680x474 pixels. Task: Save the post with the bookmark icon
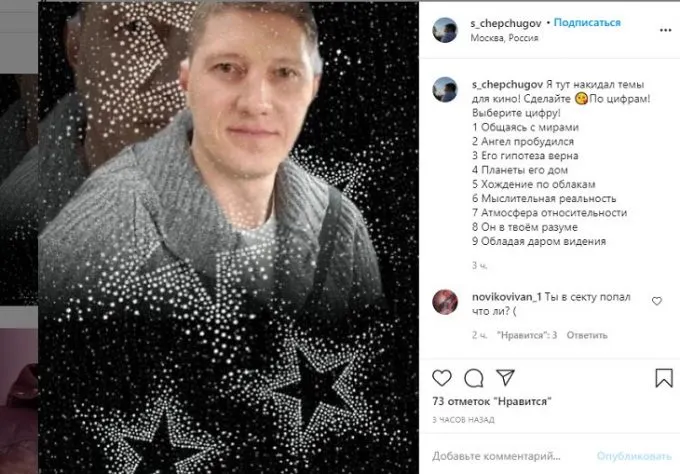[664, 378]
